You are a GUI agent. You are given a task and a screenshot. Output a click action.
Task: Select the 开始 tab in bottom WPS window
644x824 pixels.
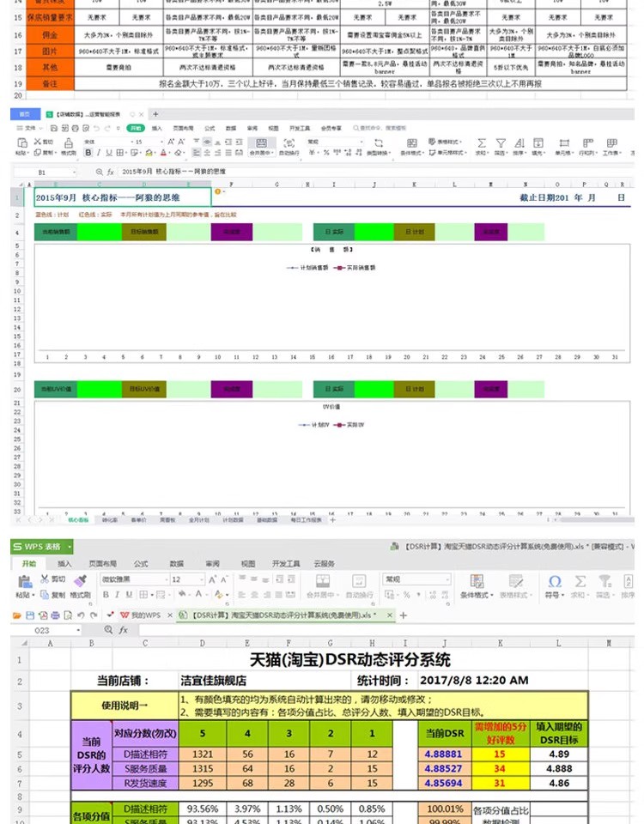(x=29, y=563)
